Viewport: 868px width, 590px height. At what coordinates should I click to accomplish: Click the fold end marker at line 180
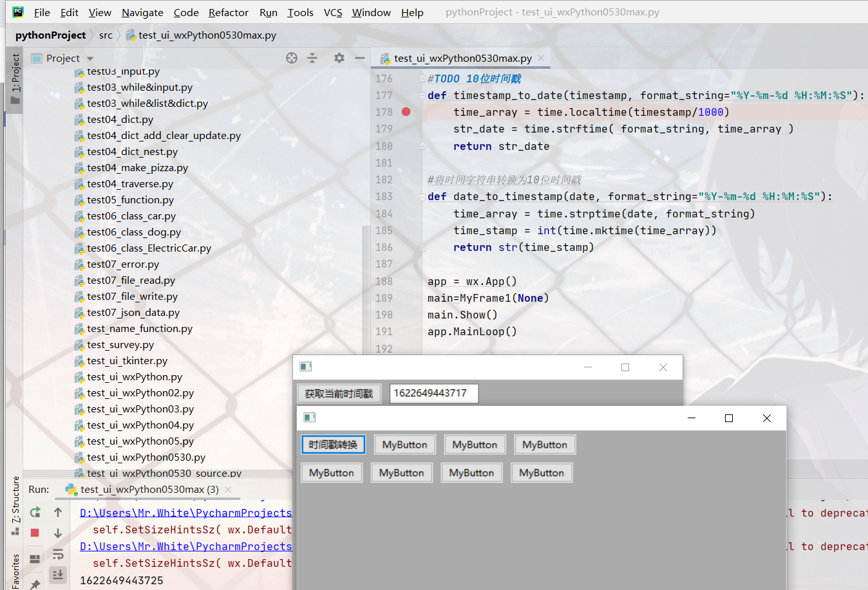422,146
